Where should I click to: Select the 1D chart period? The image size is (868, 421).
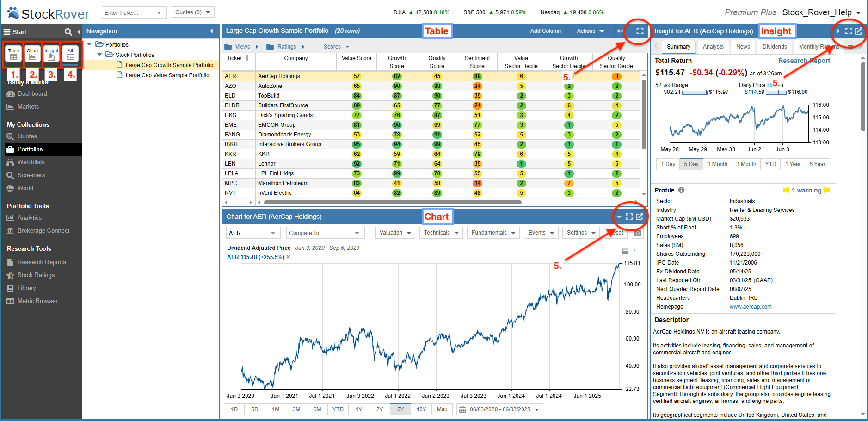pyautogui.click(x=234, y=409)
